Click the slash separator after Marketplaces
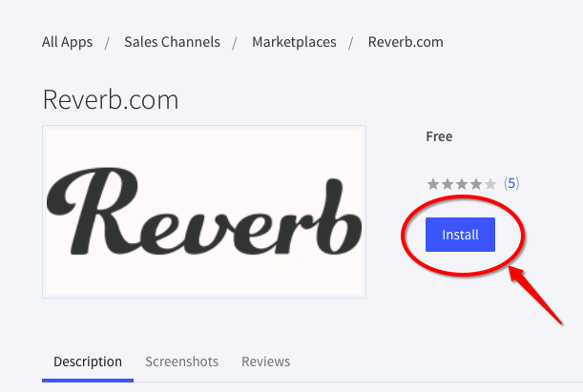The height and width of the screenshot is (392, 583). coord(351,42)
